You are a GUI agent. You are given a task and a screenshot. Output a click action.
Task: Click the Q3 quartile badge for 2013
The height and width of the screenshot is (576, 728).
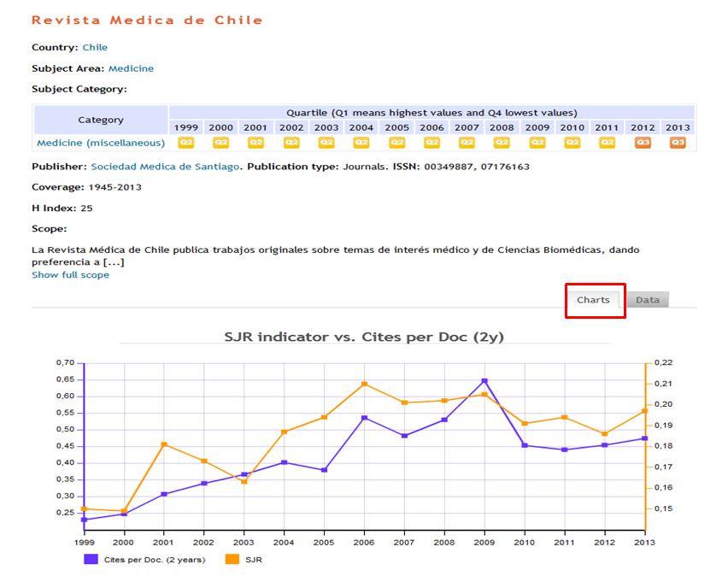tap(678, 143)
